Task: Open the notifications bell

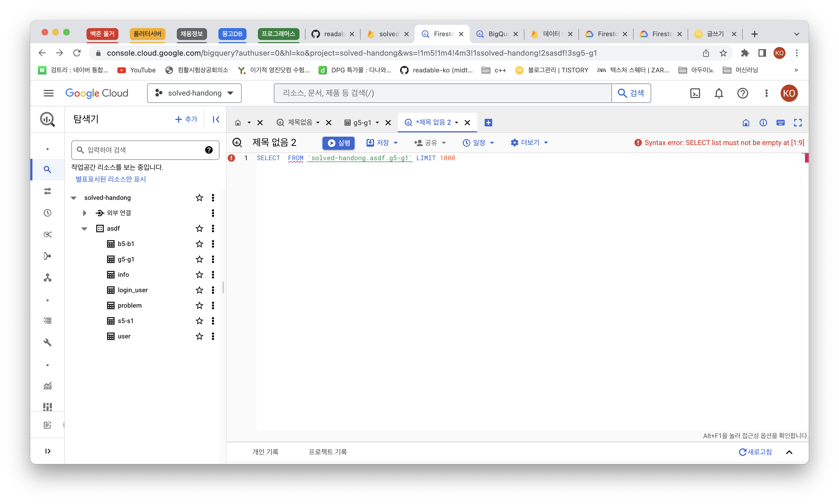Action: pyautogui.click(x=719, y=93)
